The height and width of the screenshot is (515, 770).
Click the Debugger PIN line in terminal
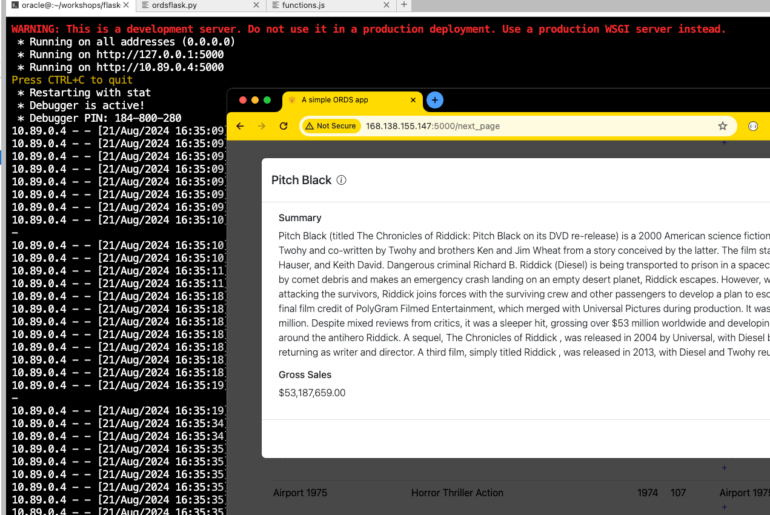pos(100,118)
